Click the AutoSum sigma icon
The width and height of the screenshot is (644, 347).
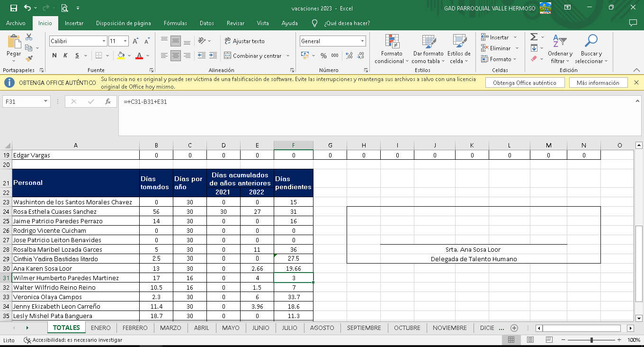[534, 37]
